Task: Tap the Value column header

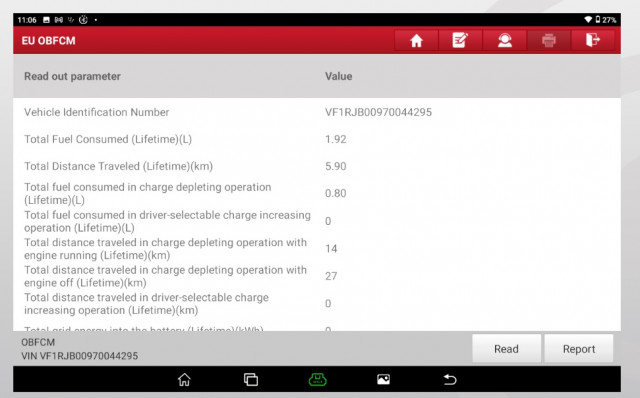Action: (x=338, y=76)
